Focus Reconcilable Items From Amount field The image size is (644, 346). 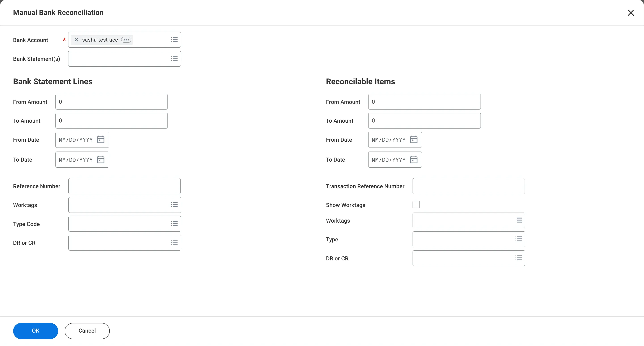424,102
